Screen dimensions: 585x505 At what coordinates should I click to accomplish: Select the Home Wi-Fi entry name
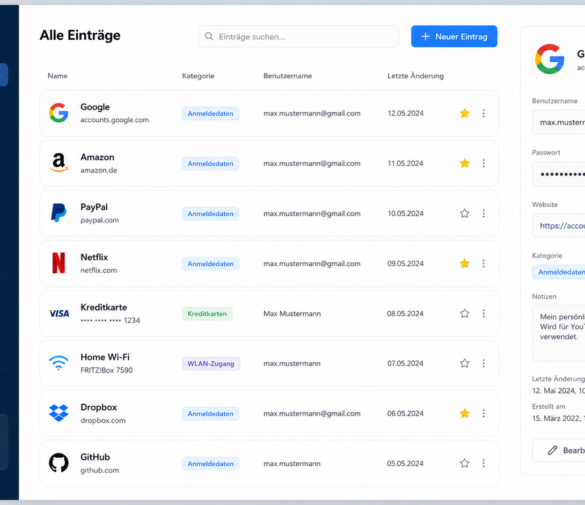(x=105, y=357)
